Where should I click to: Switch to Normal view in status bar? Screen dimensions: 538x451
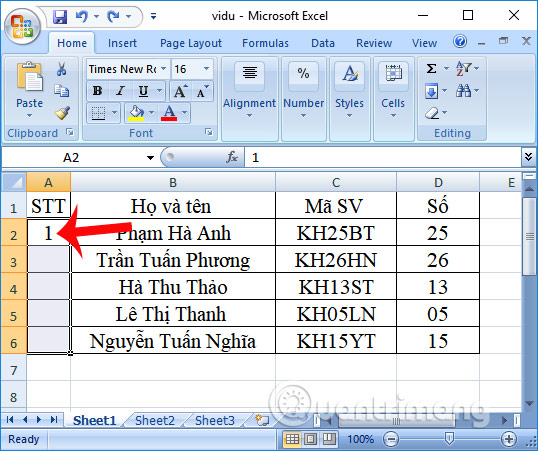[x=292, y=439]
